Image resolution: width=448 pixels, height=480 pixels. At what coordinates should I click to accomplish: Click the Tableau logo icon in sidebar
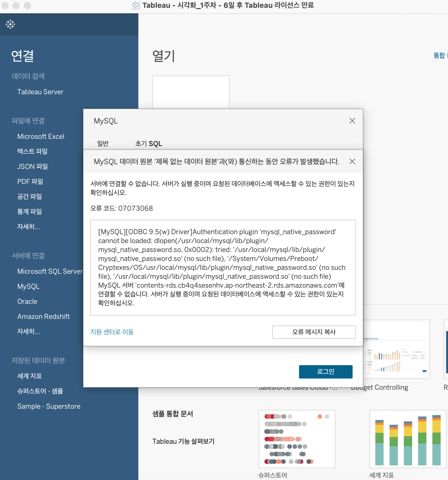[10, 24]
